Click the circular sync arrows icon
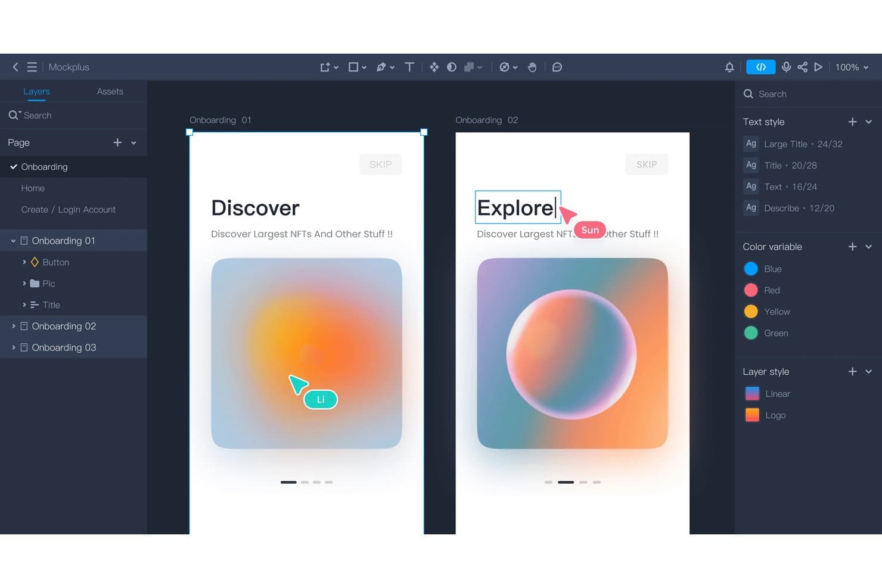 (505, 67)
